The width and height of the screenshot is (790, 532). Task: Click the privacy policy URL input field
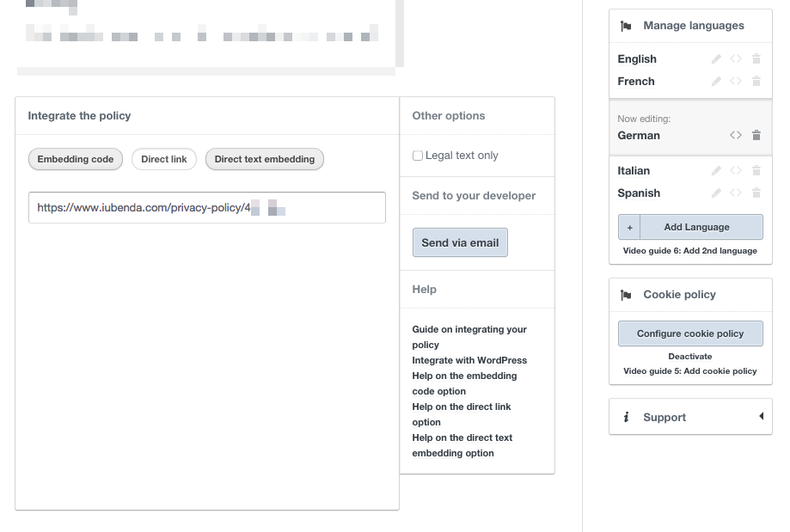[x=206, y=208]
